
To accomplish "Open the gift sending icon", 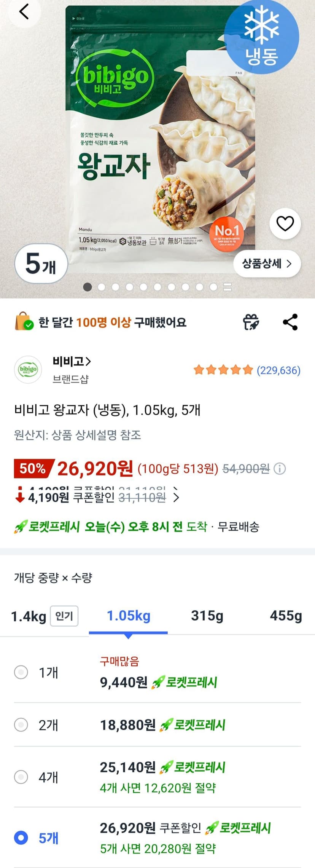I will (251, 322).
